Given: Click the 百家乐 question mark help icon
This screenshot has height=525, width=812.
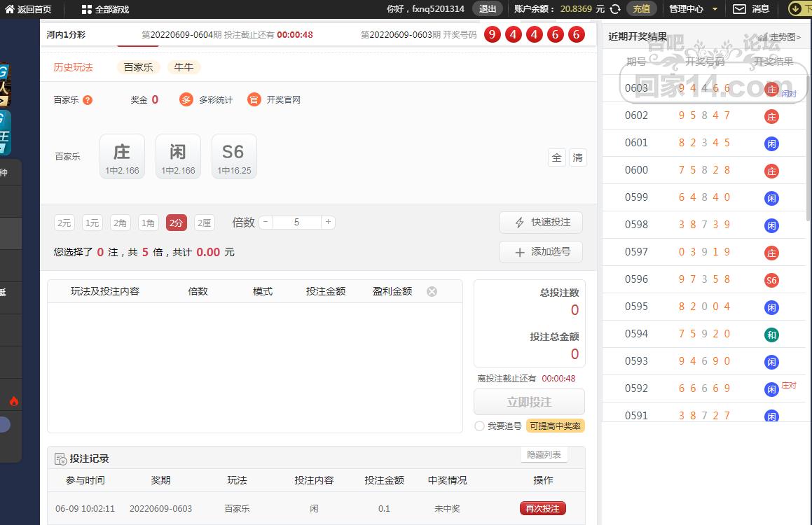Looking at the screenshot, I should point(88,100).
